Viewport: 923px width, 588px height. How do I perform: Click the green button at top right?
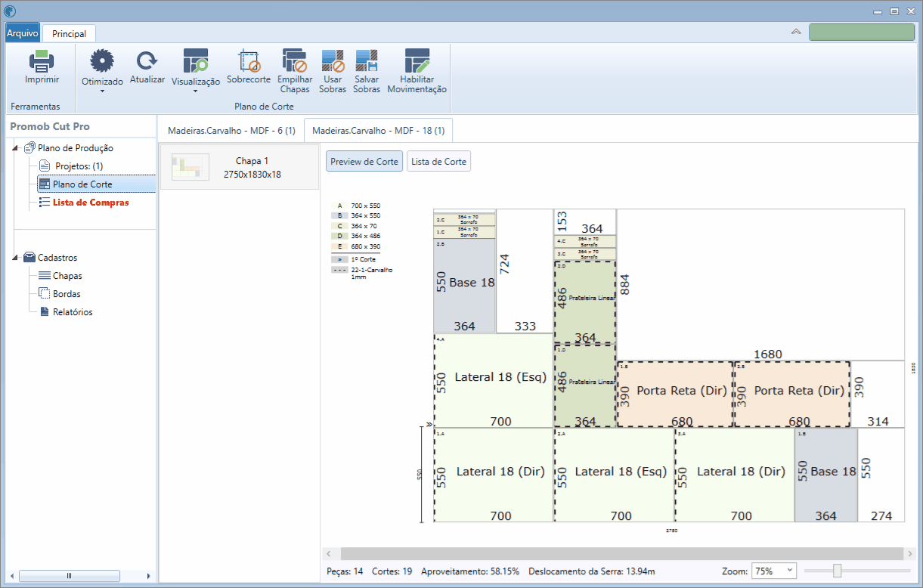(x=862, y=32)
